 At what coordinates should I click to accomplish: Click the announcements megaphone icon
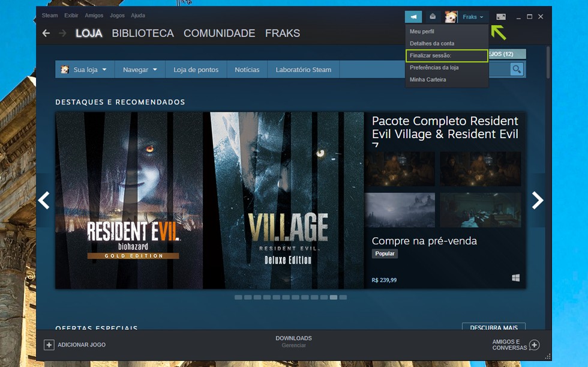point(413,17)
